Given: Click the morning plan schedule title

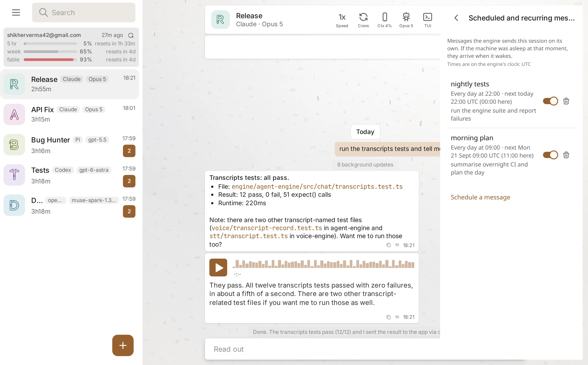Looking at the screenshot, I should point(472,138).
